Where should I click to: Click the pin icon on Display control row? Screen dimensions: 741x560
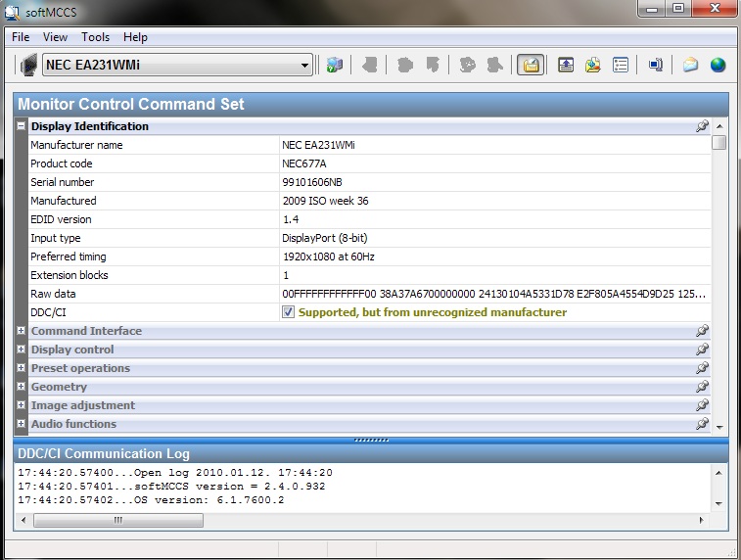point(702,350)
